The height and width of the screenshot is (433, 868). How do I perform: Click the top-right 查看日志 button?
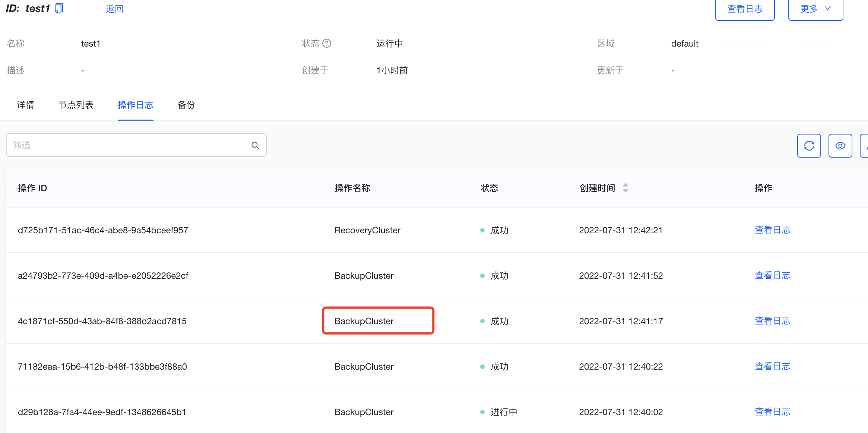[745, 9]
